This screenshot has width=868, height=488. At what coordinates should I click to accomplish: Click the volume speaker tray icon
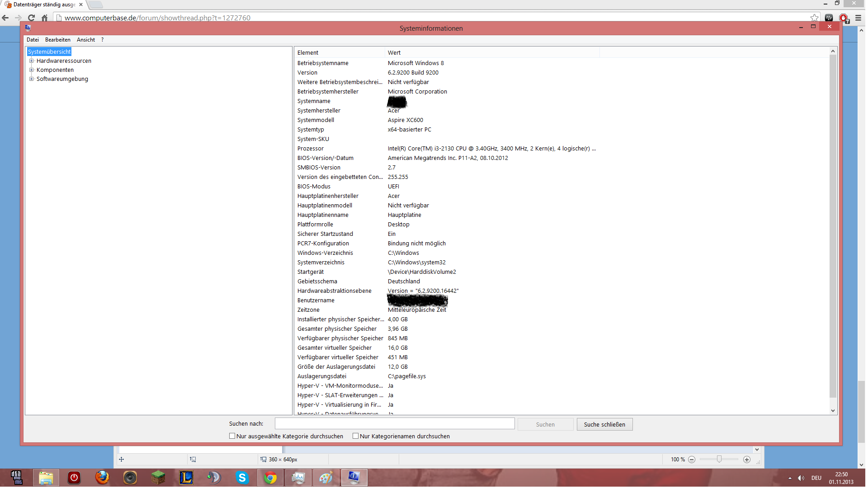click(x=801, y=478)
